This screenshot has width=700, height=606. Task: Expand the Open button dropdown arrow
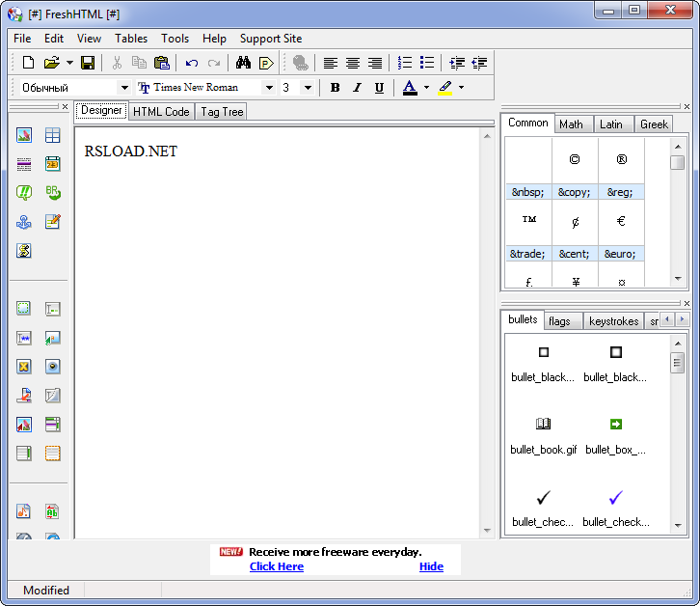[x=70, y=63]
